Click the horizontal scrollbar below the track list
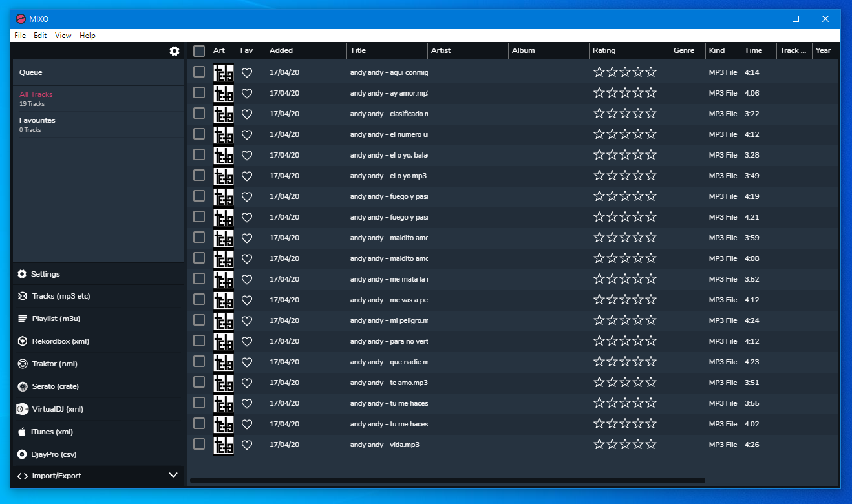 coord(447,480)
